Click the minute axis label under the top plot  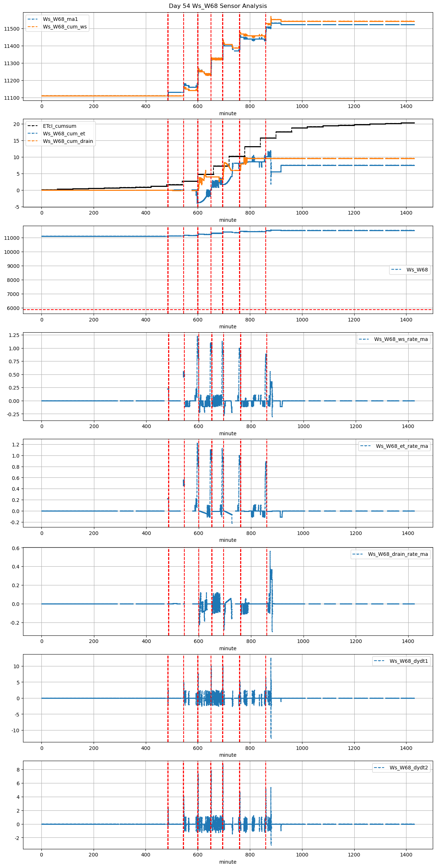tap(228, 113)
